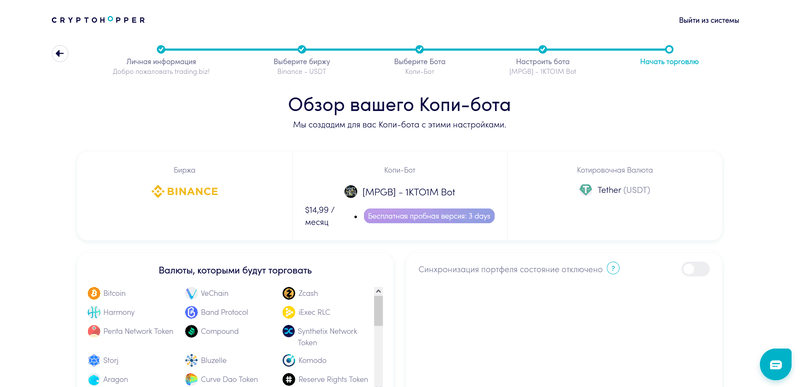800x387 pixels.
Task: Click the Tether coin icon
Action: pos(585,190)
